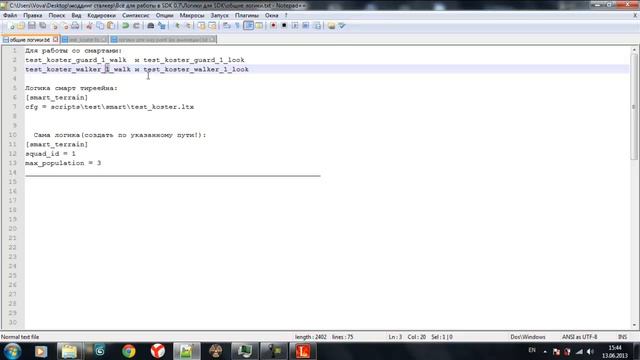This screenshot has height=360, width=640.
Task: Open Google Chrome from the taskbar
Action: (x=129, y=351)
